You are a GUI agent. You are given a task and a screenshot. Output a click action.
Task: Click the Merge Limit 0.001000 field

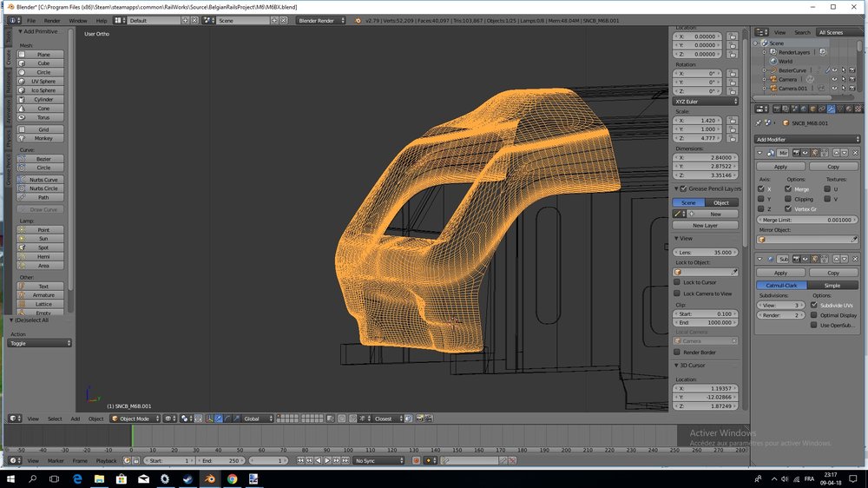coord(807,220)
